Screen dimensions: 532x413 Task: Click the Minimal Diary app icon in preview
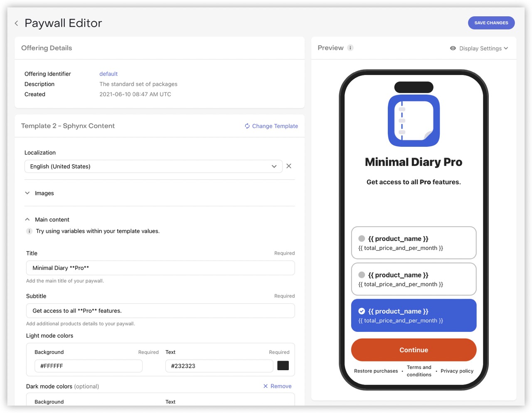pos(414,121)
